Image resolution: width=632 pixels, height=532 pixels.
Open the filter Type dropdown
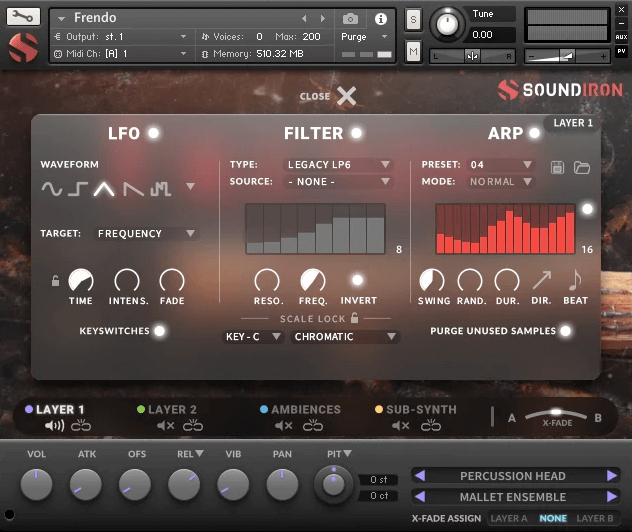click(338, 164)
